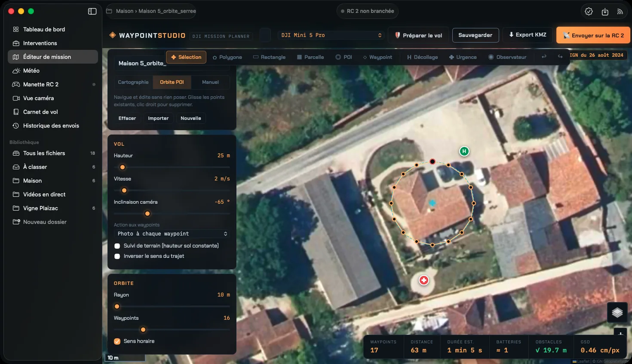Pick the Polygone drawing tool
This screenshot has height=364, width=632.
227,57
